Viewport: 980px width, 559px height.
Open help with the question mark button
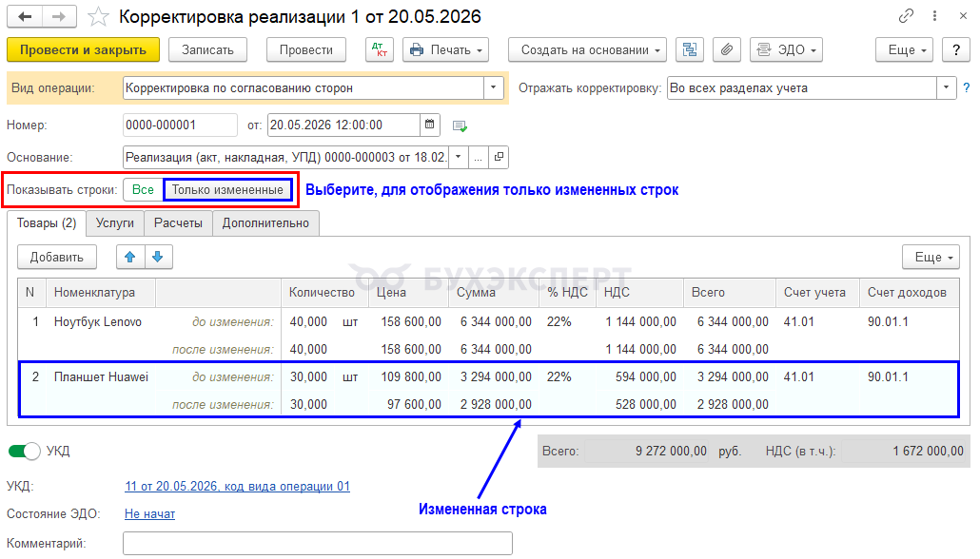point(956,50)
